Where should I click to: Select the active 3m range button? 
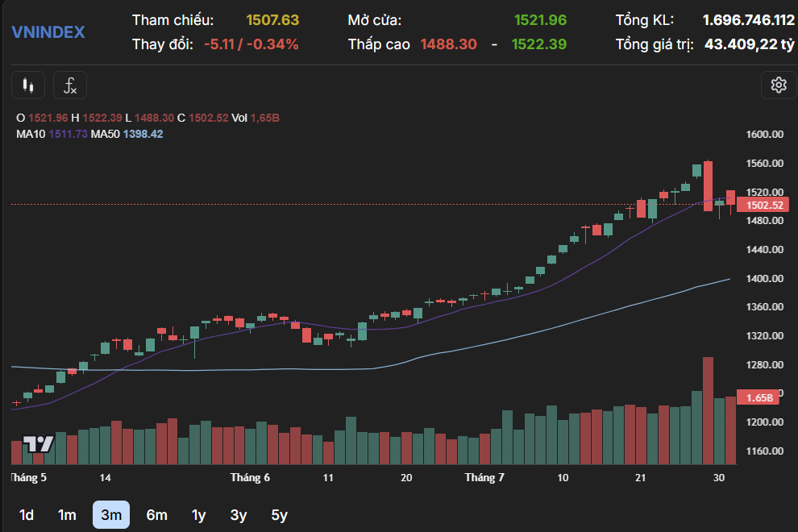[111, 515]
